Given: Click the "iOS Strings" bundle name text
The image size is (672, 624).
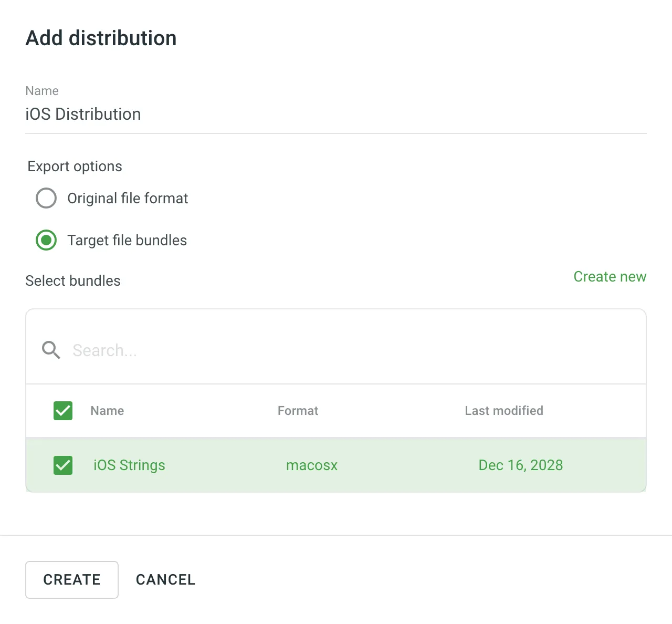Looking at the screenshot, I should (129, 465).
